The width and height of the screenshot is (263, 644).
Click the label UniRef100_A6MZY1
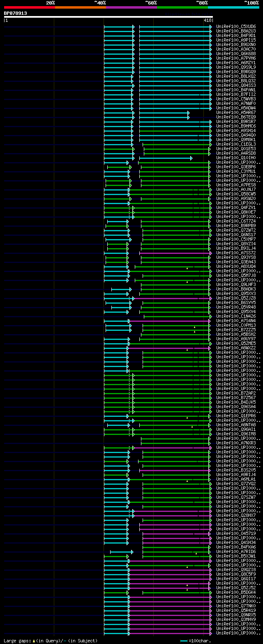pos(236,63)
